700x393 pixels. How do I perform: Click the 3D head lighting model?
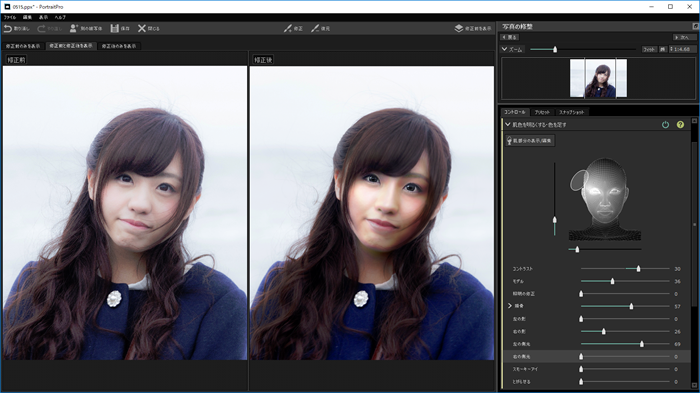point(604,199)
